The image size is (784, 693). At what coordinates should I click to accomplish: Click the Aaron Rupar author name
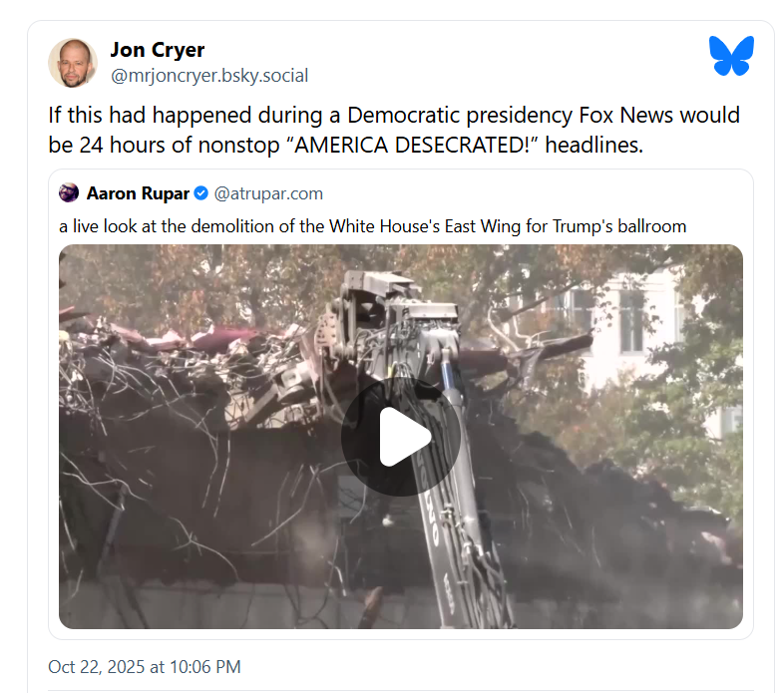click(138, 193)
